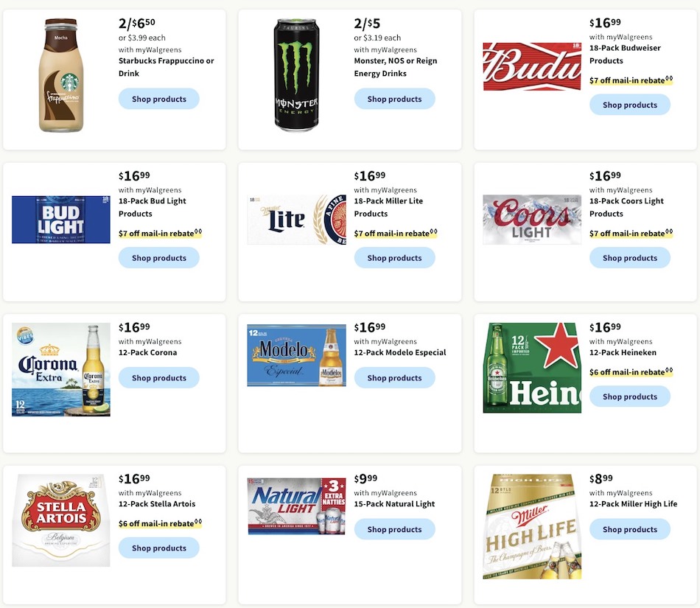Shop 12-Pack Stella Artois products
The image size is (700, 608).
click(158, 548)
